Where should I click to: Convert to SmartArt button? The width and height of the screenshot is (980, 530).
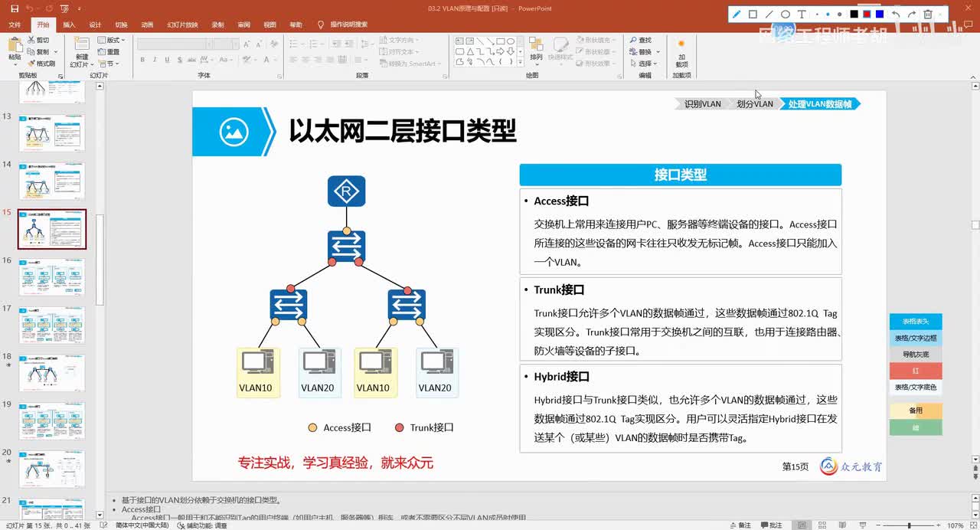pos(410,64)
